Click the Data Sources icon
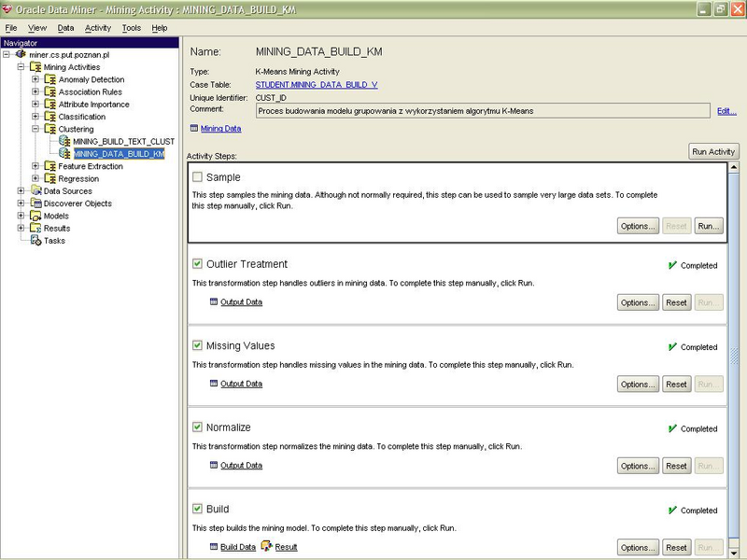Viewport: 747px width, 560px height. click(35, 190)
